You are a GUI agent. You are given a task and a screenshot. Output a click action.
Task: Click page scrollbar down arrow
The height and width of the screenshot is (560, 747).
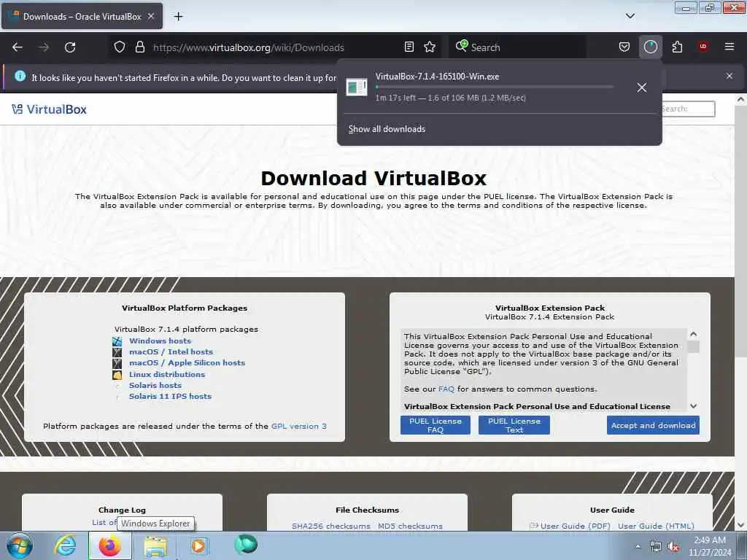(x=740, y=525)
